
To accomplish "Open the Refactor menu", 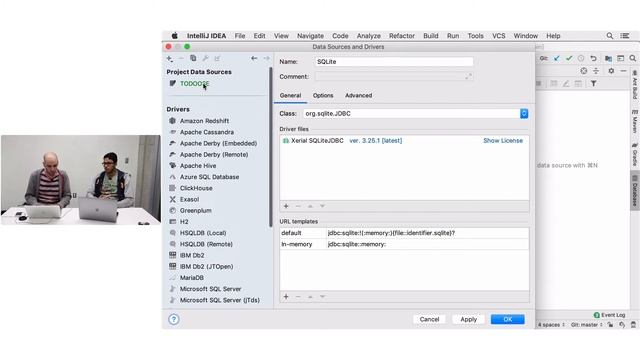I will coord(402,36).
